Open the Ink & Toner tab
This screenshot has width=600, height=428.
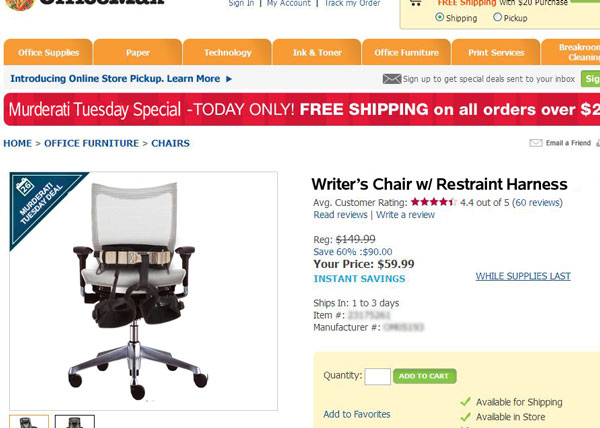tap(317, 52)
